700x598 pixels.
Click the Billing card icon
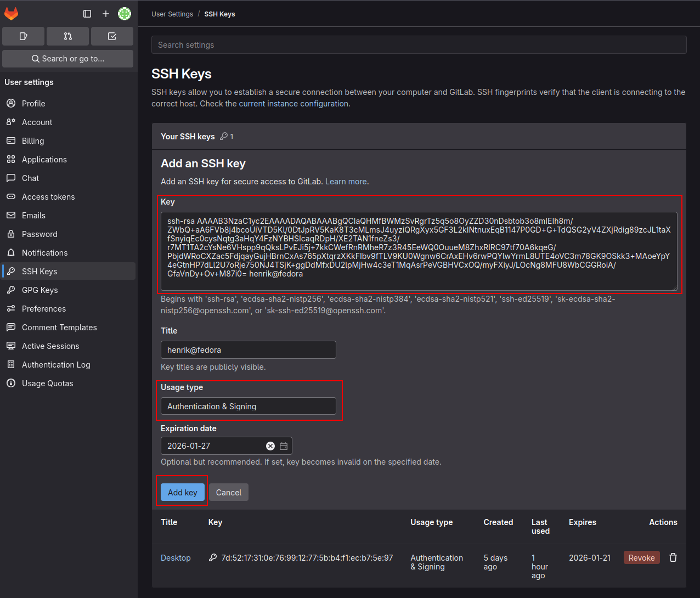[11, 140]
